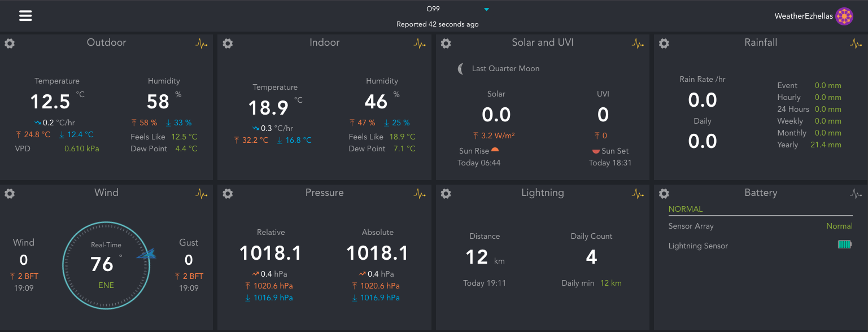Open Indoor panel settings gear
Viewport: 868px width, 332px height.
[x=228, y=43]
